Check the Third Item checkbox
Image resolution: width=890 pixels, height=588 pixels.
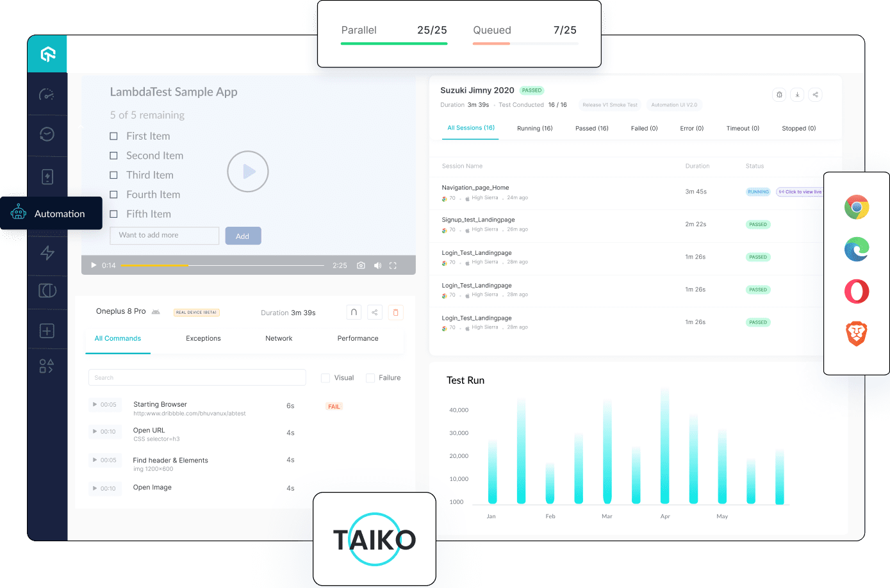pos(113,175)
